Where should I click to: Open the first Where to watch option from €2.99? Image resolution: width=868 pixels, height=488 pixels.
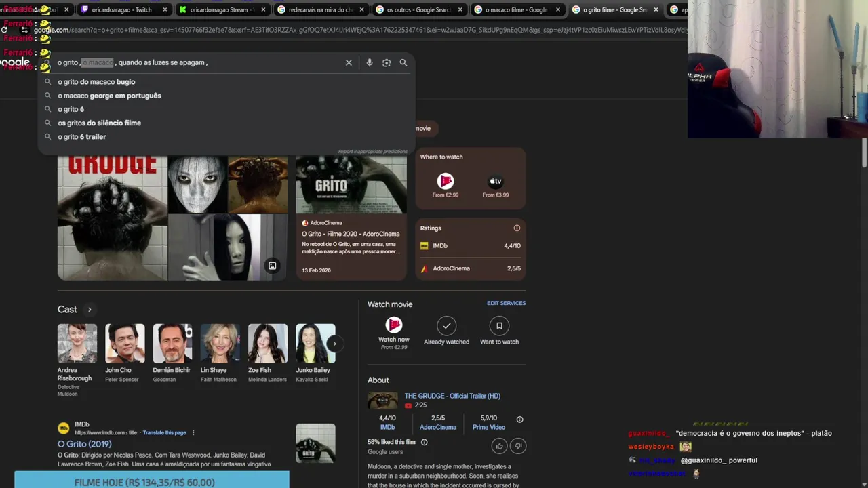446,185
